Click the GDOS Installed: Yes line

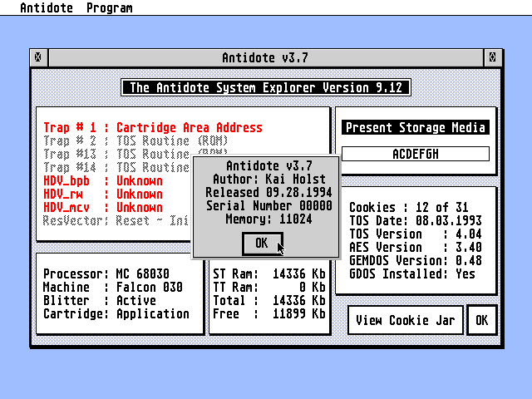(x=412, y=273)
